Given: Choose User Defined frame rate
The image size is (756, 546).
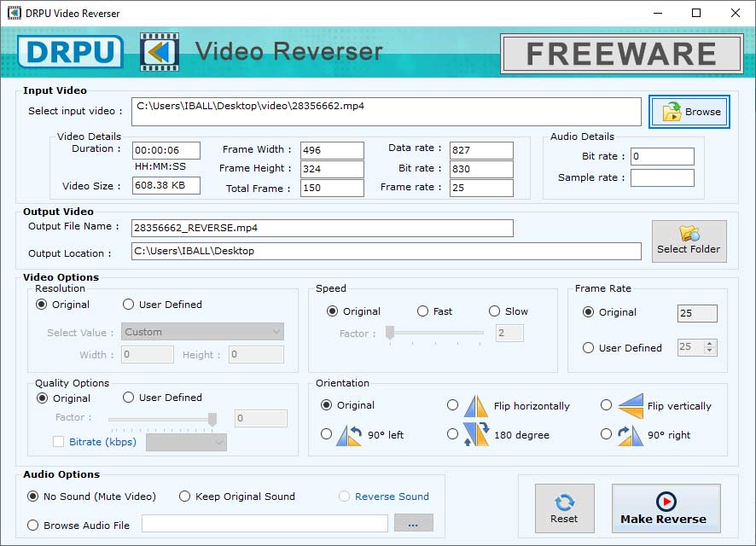Looking at the screenshot, I should coord(588,348).
